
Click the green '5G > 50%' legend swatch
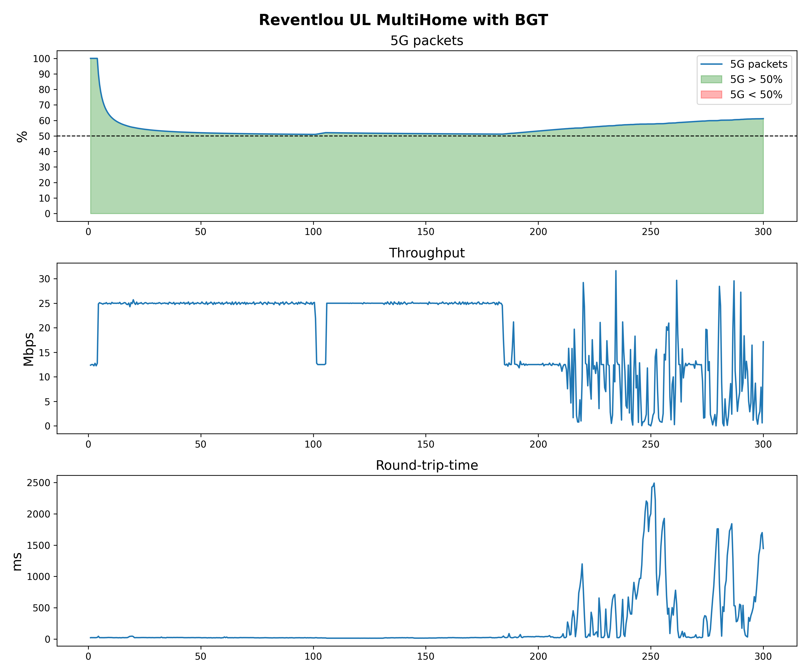coord(711,80)
